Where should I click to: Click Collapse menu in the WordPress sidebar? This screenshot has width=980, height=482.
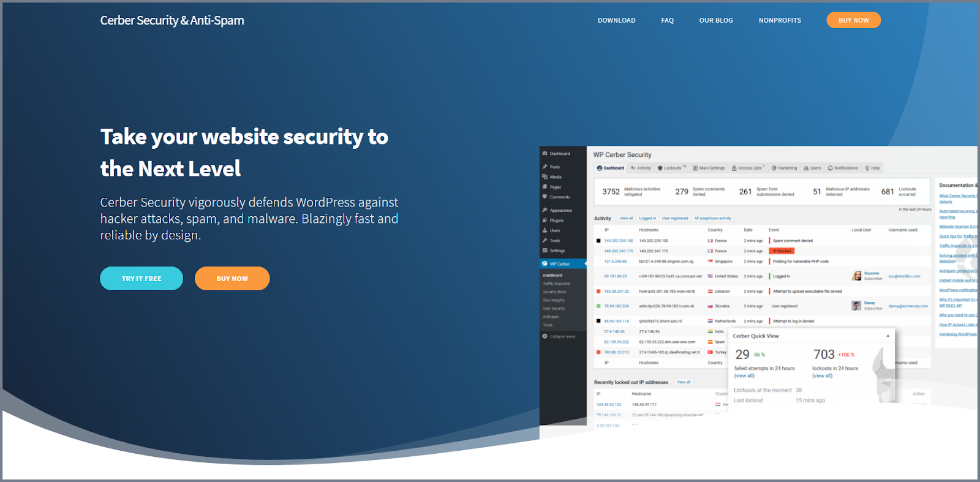tap(559, 336)
